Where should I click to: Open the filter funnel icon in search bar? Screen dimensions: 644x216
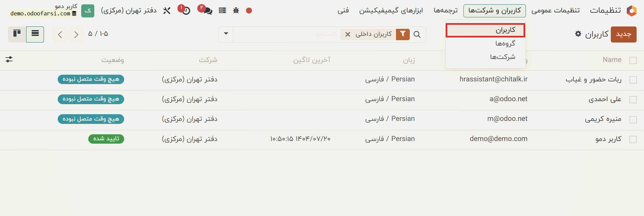[402, 34]
